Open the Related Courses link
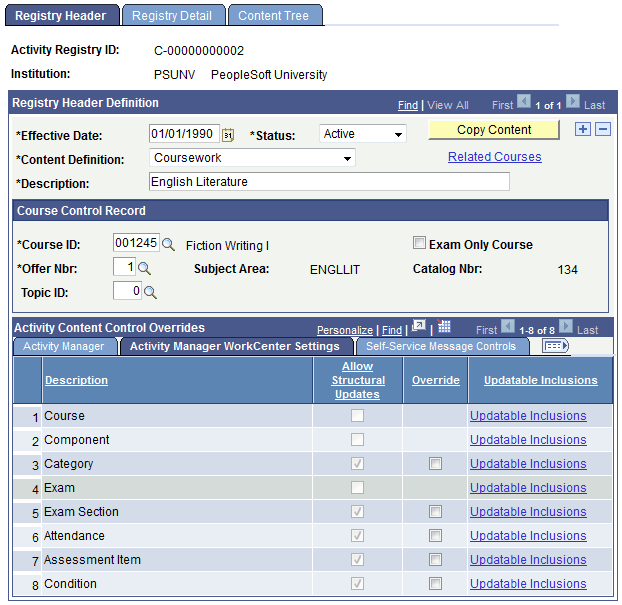The height and width of the screenshot is (605, 622). [x=495, y=157]
